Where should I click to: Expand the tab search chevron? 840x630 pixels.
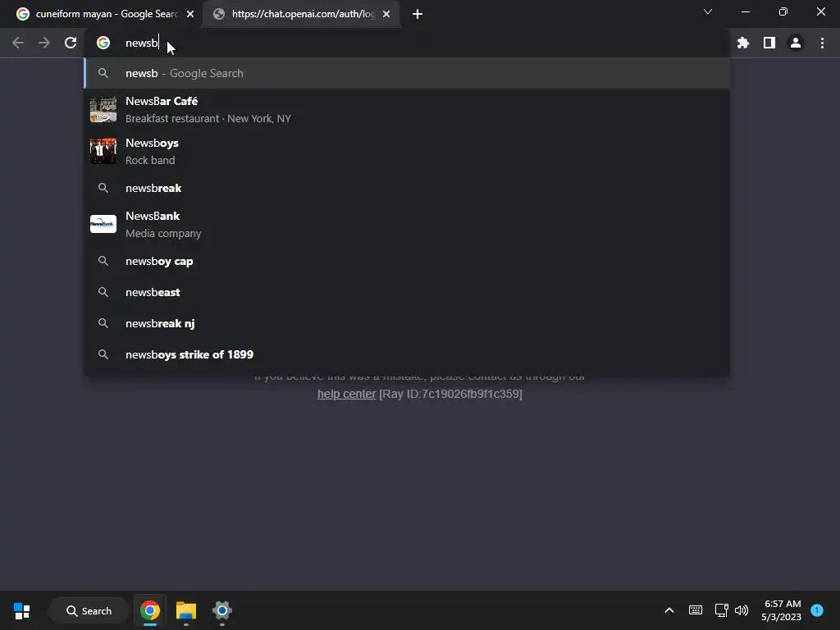pyautogui.click(x=708, y=11)
